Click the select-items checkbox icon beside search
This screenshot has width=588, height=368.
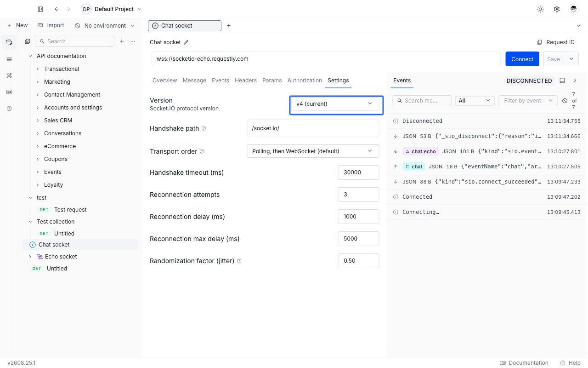click(28, 41)
